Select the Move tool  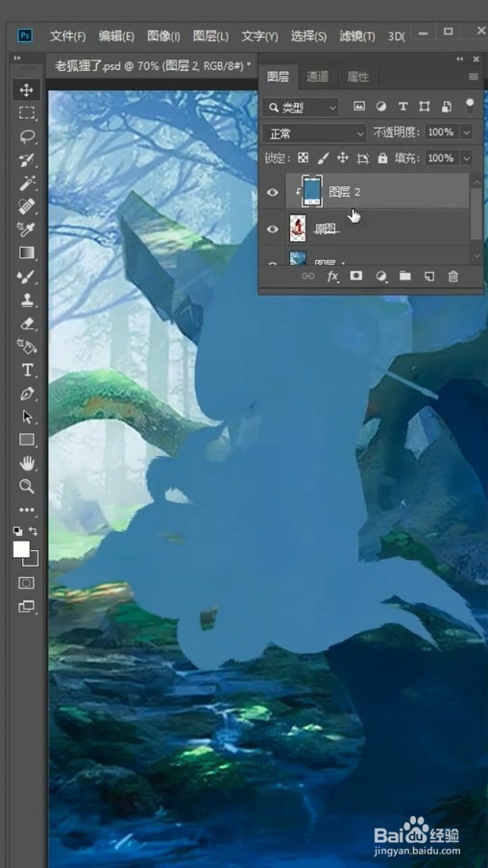(27, 90)
